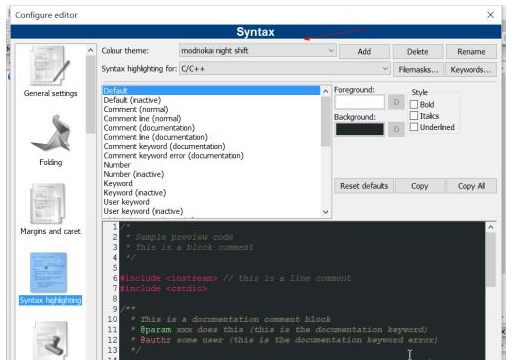Select Comment (normal) in style list

point(136,109)
